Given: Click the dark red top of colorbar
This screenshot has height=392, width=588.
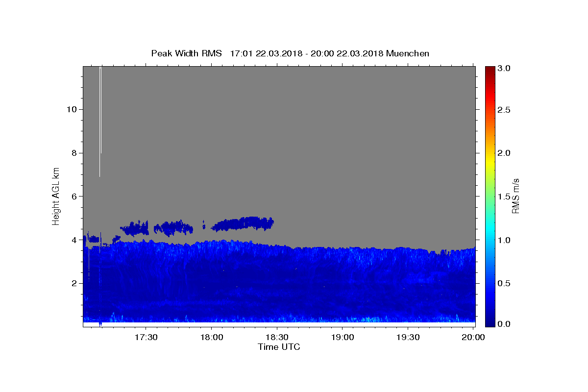Looking at the screenshot, I should 490,70.
